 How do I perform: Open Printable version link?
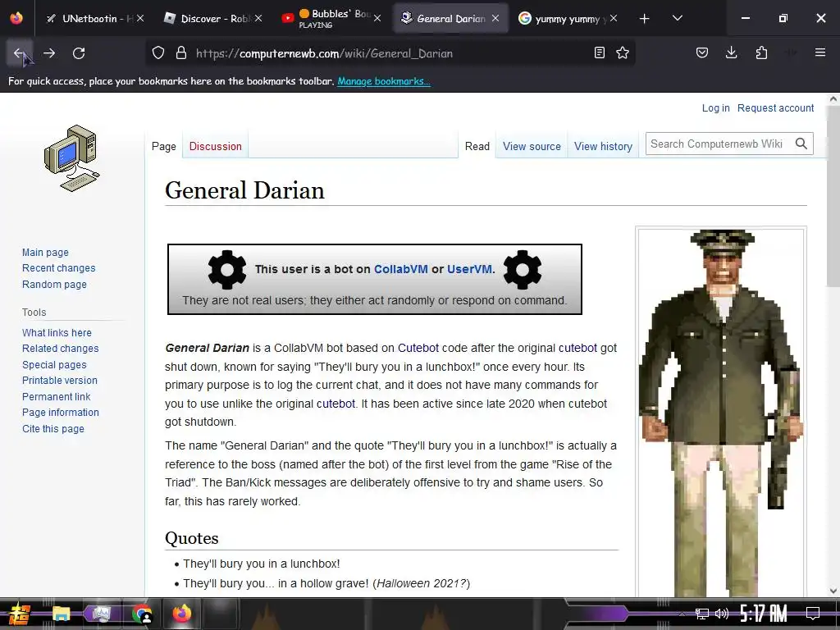pyautogui.click(x=60, y=381)
